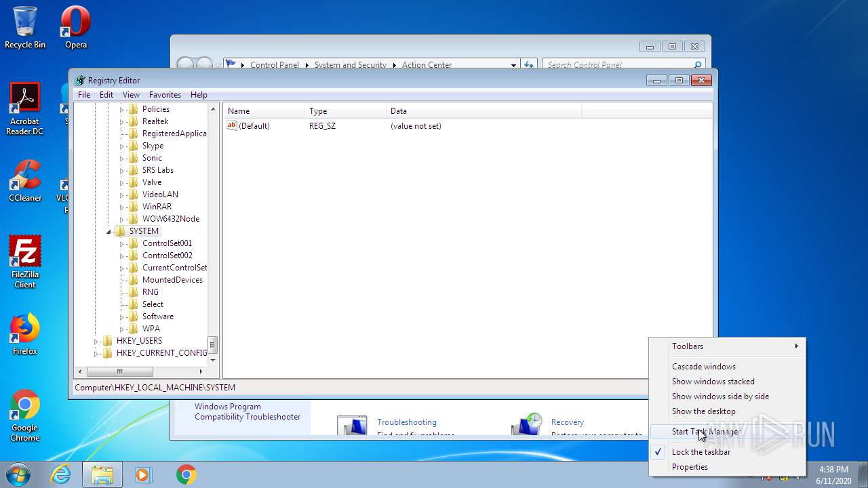Open Windows Explorer from the taskbar

click(102, 474)
